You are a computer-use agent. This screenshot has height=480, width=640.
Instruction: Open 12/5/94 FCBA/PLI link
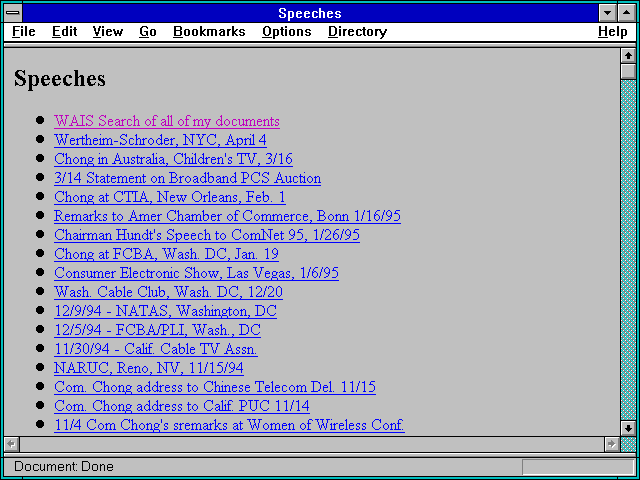[157, 330]
